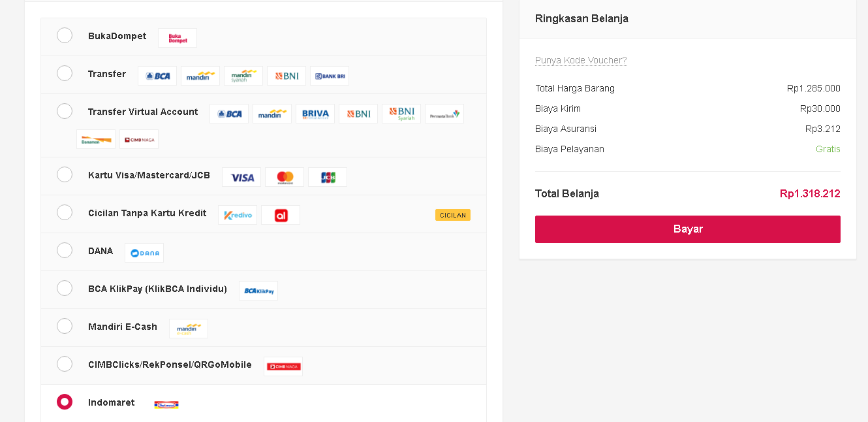This screenshot has width=868, height=422.
Task: Select CIMBClicks/RekPonsel/QRGoMobile radio button
Action: tap(65, 364)
